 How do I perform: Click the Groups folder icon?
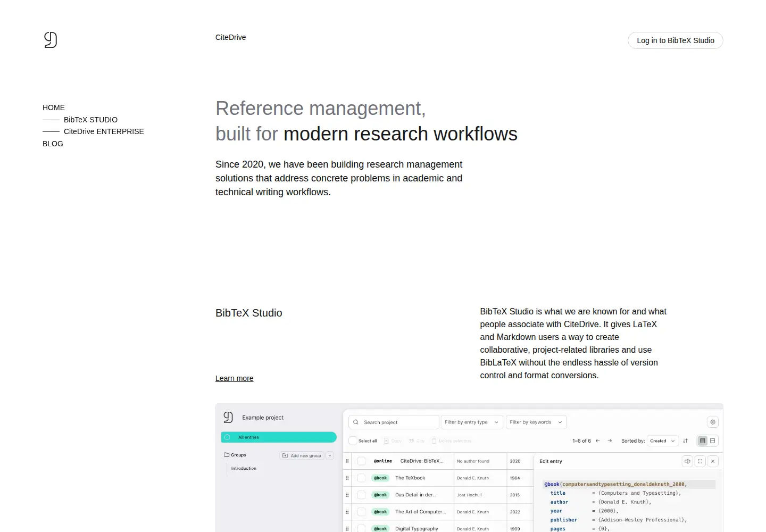(x=227, y=455)
